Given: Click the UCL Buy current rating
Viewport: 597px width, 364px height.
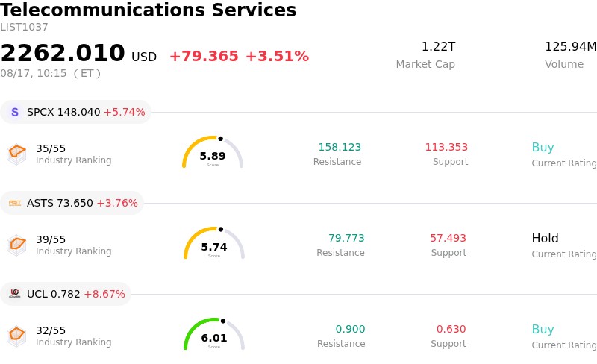Looking at the screenshot, I should tap(543, 330).
